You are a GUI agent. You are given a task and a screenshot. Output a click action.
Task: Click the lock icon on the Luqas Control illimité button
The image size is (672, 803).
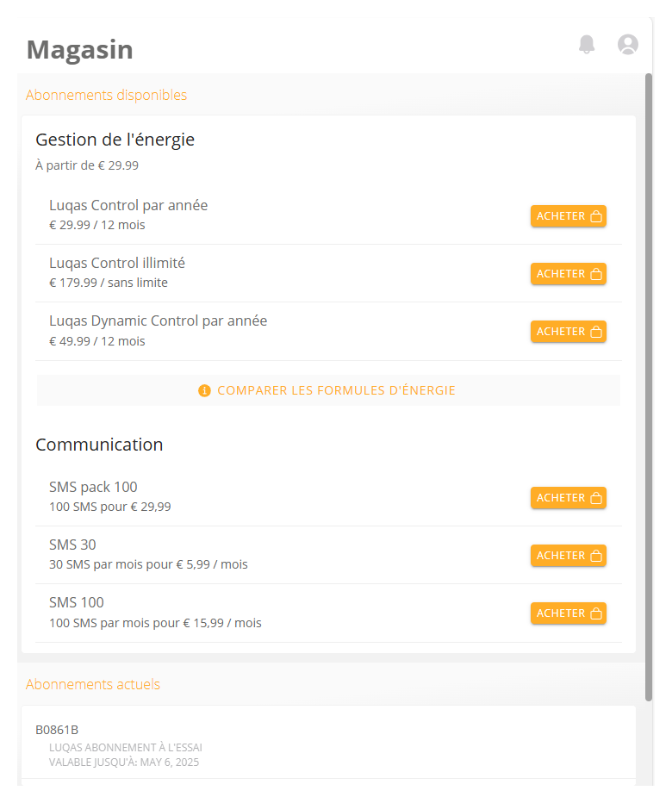595,274
